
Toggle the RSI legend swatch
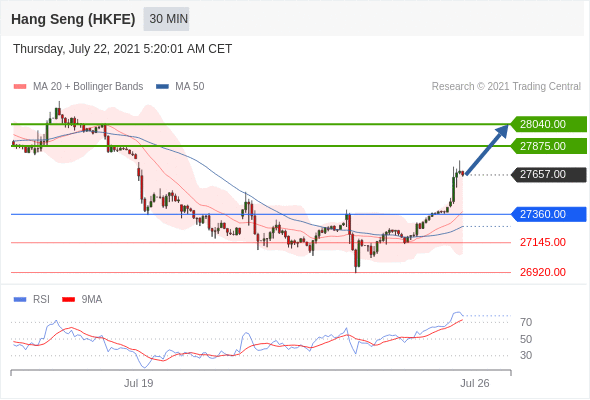[x=20, y=300]
